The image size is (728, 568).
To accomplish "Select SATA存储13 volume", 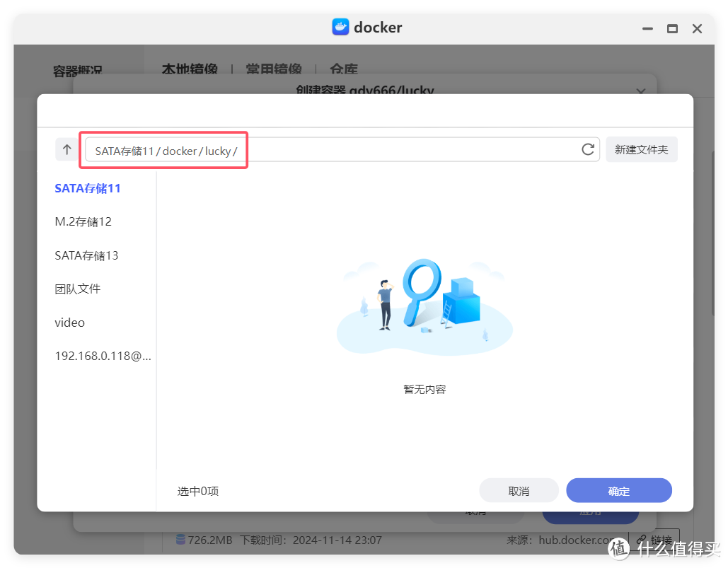I will [86, 255].
